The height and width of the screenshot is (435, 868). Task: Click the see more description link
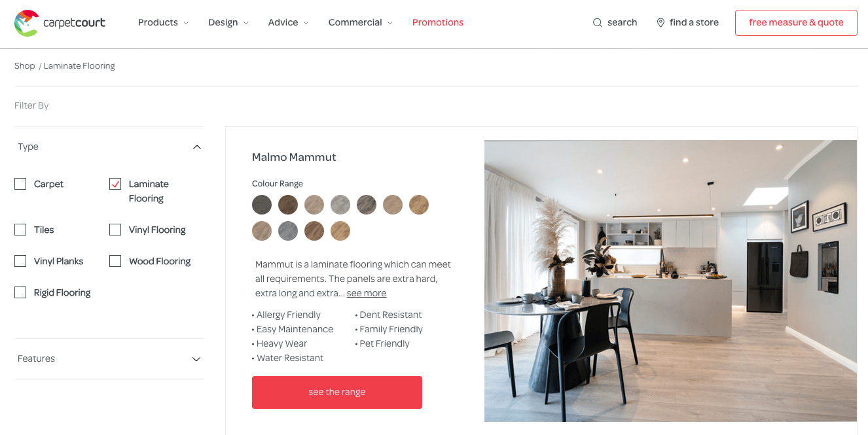click(x=367, y=294)
